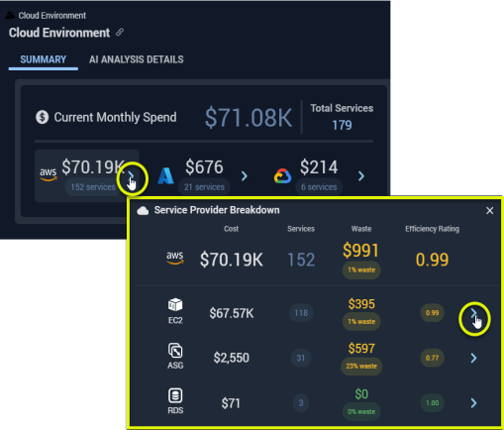Click the 31 services badge for ASG
The width and height of the screenshot is (504, 430).
pos(301,358)
